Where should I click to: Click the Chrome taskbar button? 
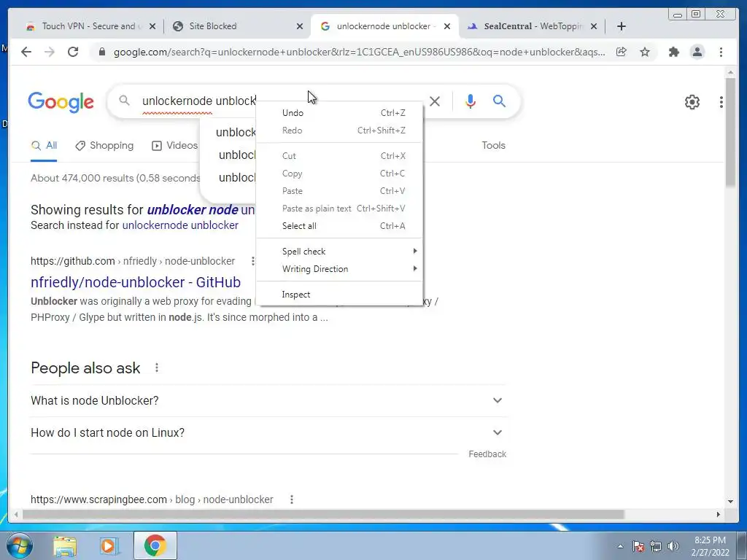[155, 545]
